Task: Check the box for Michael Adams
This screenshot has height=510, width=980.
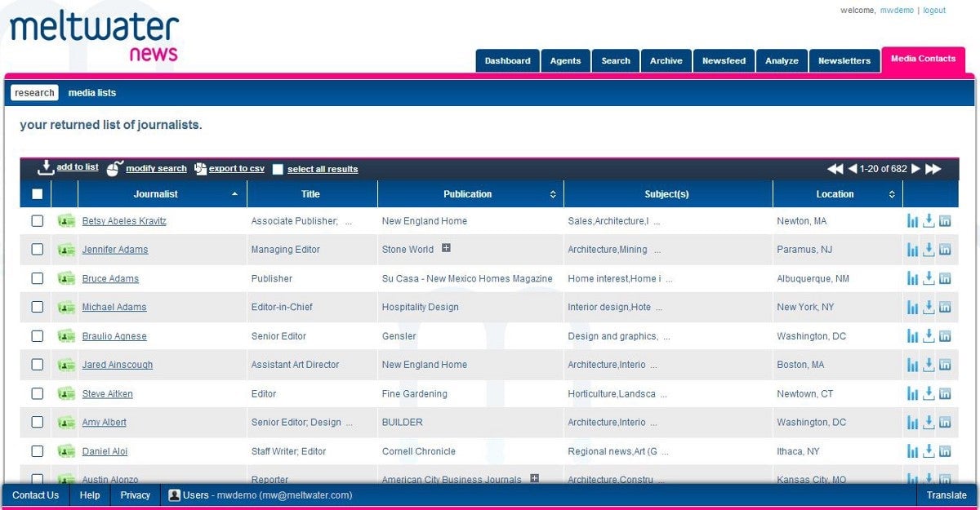Action: pyautogui.click(x=37, y=308)
